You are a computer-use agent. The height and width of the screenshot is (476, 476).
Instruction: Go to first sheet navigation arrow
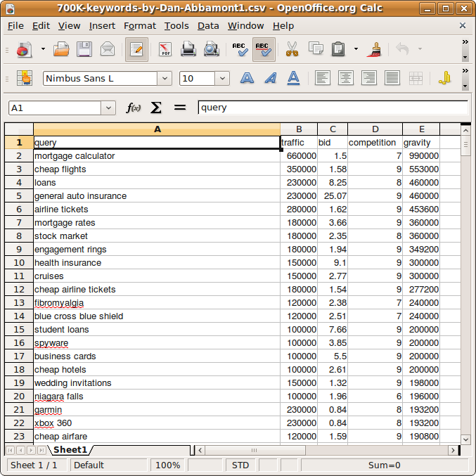(x=11, y=450)
